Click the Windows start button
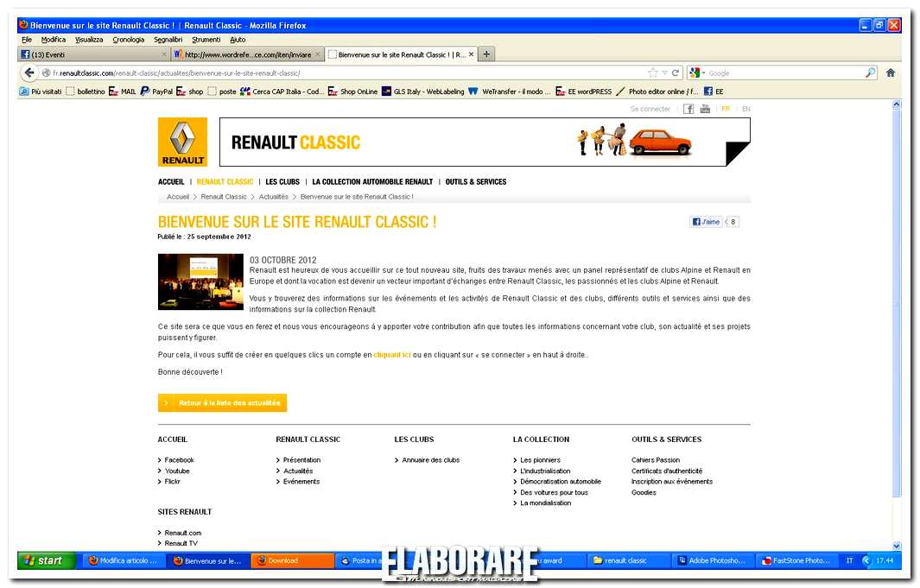Viewport: 920px width, 588px height. [x=47, y=560]
